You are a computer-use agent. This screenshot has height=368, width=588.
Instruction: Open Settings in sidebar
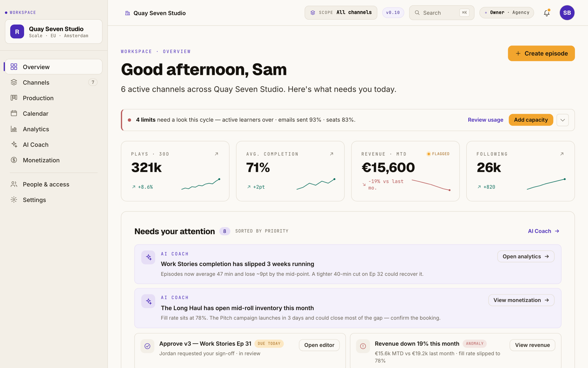pos(54,200)
